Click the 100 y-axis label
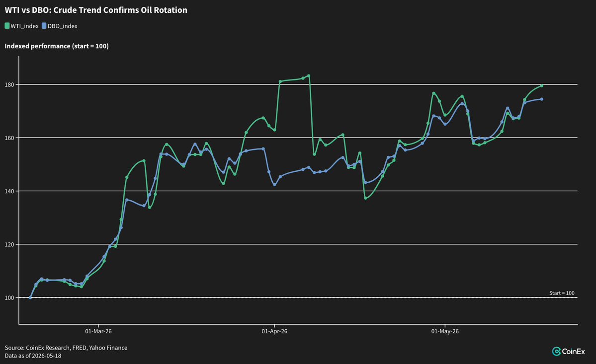596x364 pixels. tap(9, 298)
